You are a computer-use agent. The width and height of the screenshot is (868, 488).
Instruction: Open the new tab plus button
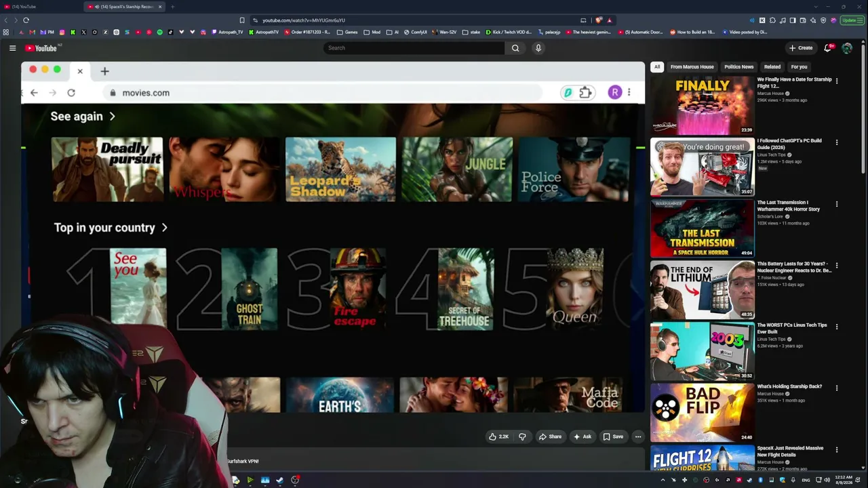tap(172, 7)
